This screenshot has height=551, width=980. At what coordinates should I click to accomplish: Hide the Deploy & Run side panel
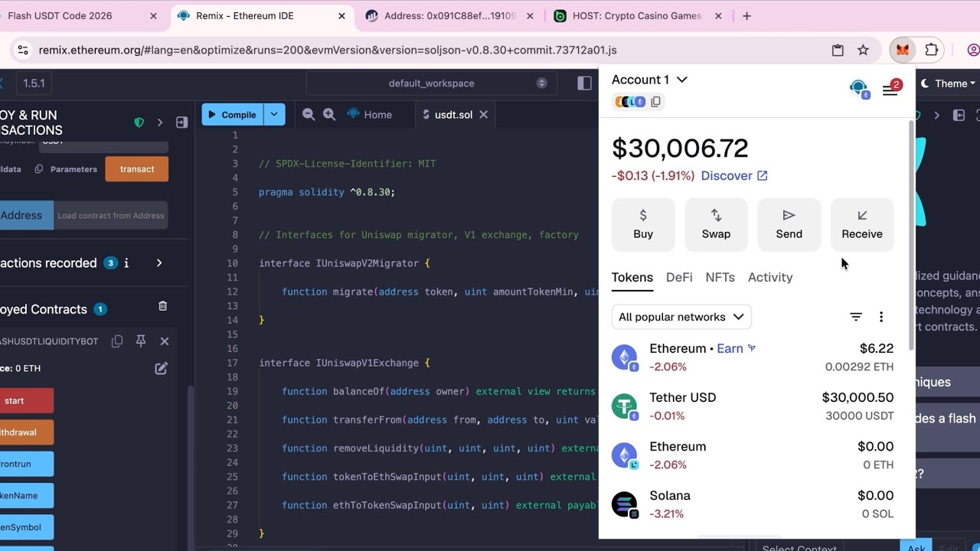tap(181, 122)
